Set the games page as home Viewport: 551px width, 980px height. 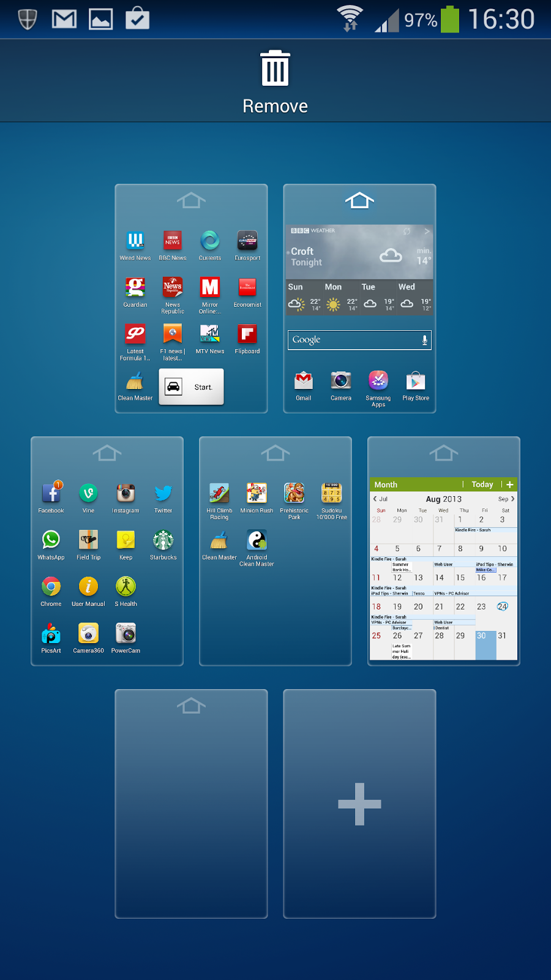[275, 453]
